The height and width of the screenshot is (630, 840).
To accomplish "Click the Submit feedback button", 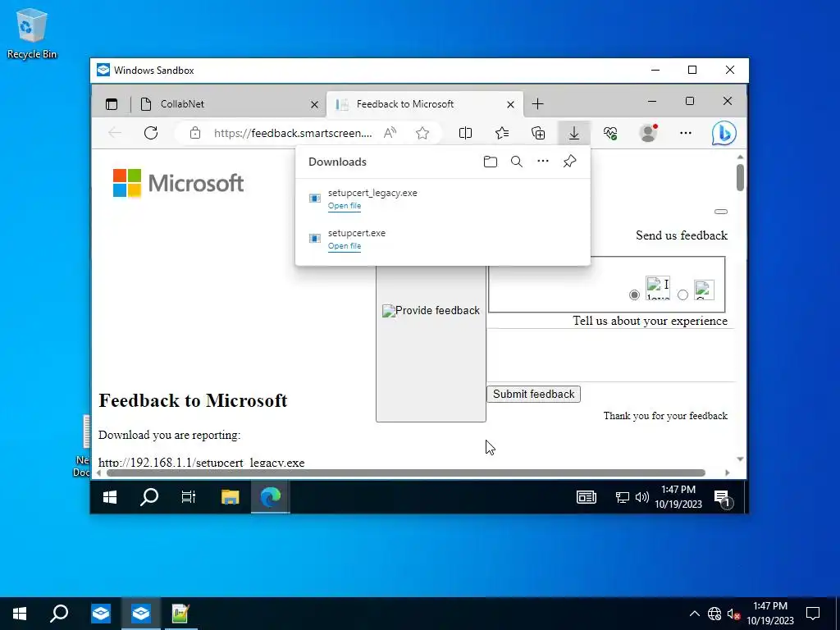I will [x=533, y=395].
